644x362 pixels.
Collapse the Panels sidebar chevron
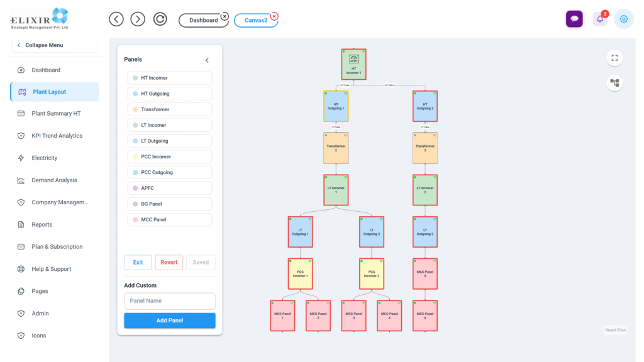[x=207, y=60]
